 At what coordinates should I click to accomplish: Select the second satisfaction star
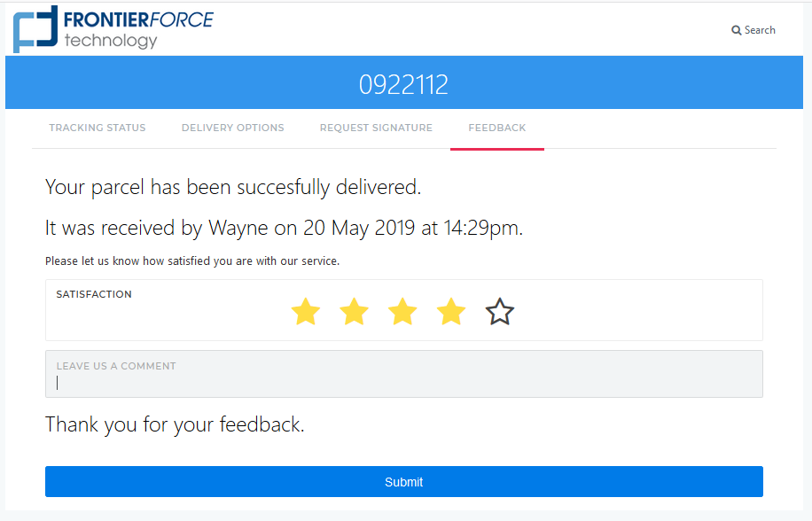(354, 312)
